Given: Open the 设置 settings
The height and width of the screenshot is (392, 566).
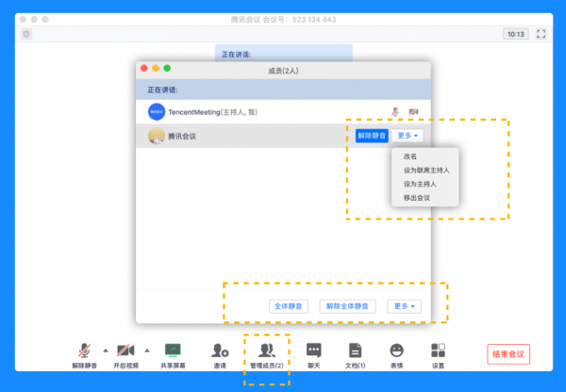Looking at the screenshot, I should click(x=438, y=351).
